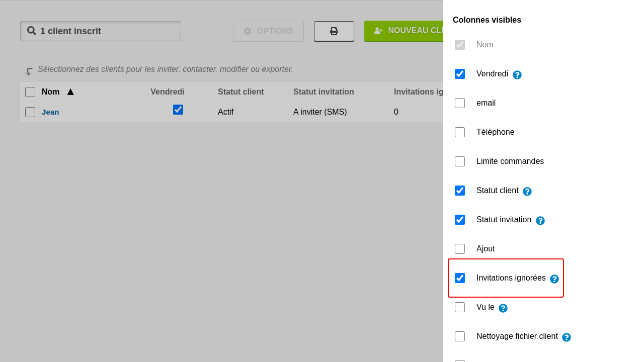Tick the Limite commandes checkbox
The width and height of the screenshot is (644, 362).
click(x=460, y=161)
